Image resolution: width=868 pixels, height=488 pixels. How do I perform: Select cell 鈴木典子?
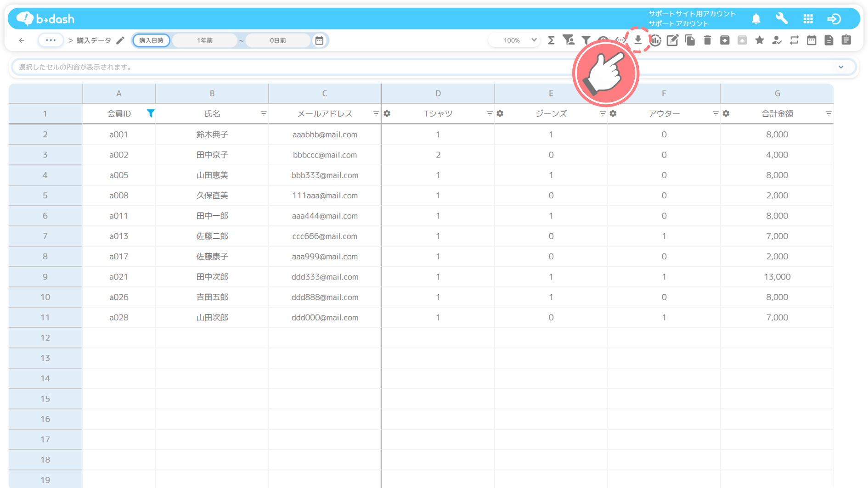pos(212,135)
